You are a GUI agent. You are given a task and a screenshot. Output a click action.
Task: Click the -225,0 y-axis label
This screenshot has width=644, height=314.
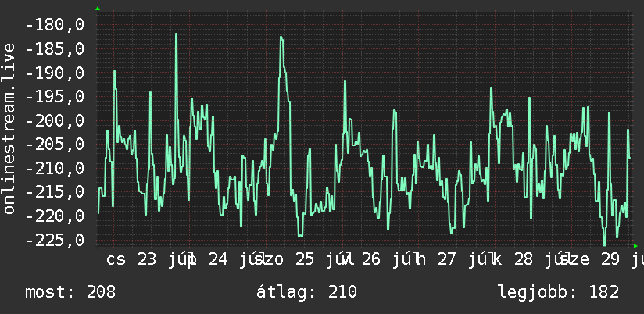click(55, 240)
